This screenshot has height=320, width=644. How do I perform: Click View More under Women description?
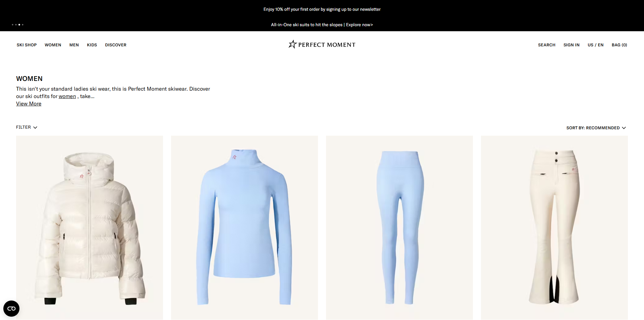click(x=29, y=104)
